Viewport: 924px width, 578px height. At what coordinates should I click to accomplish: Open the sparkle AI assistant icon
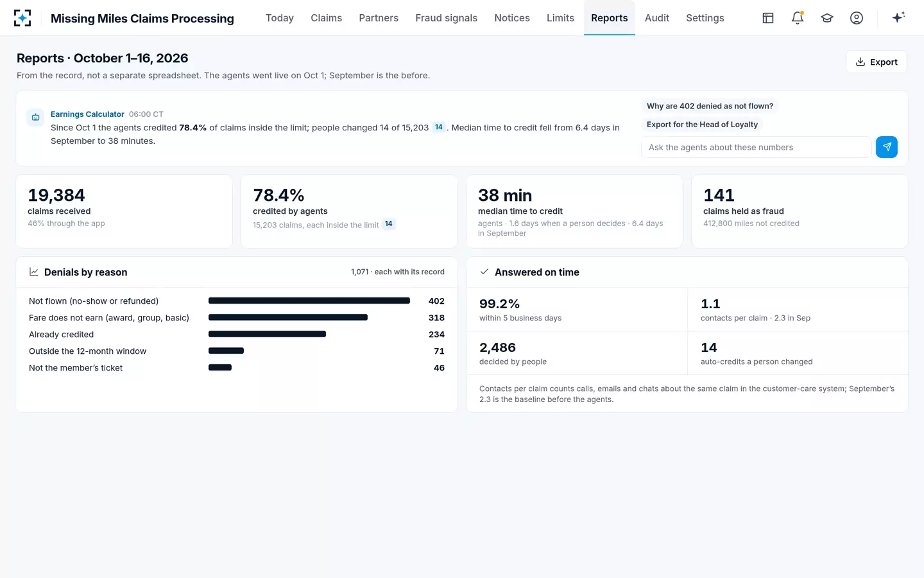[898, 17]
